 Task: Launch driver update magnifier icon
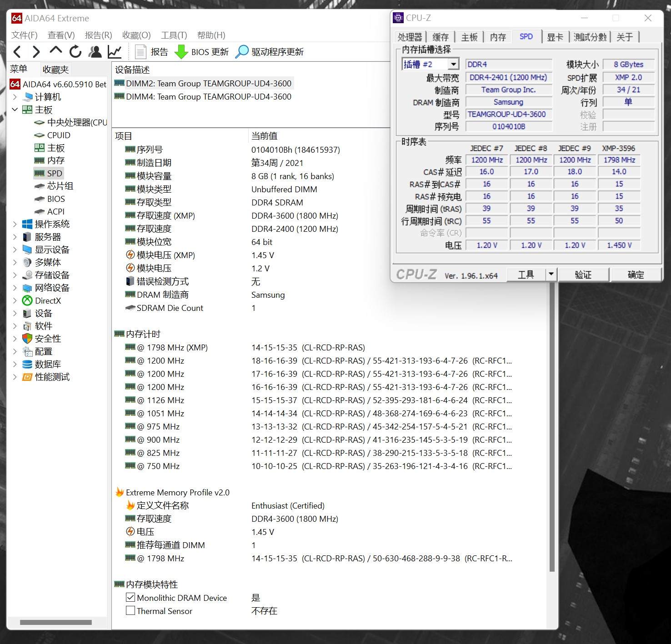tap(242, 52)
